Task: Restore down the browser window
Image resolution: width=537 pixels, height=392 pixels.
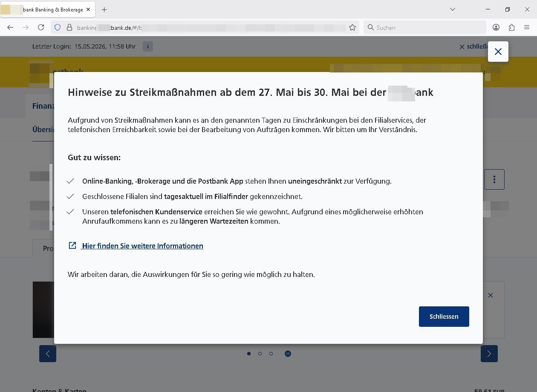Action: (507, 9)
